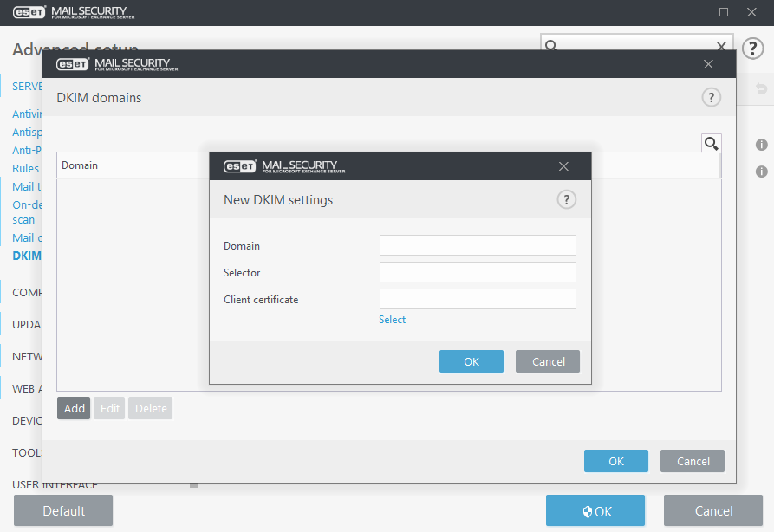774x532 pixels.
Task: Cancel the New DKIM settings dialog
Action: pyautogui.click(x=547, y=360)
